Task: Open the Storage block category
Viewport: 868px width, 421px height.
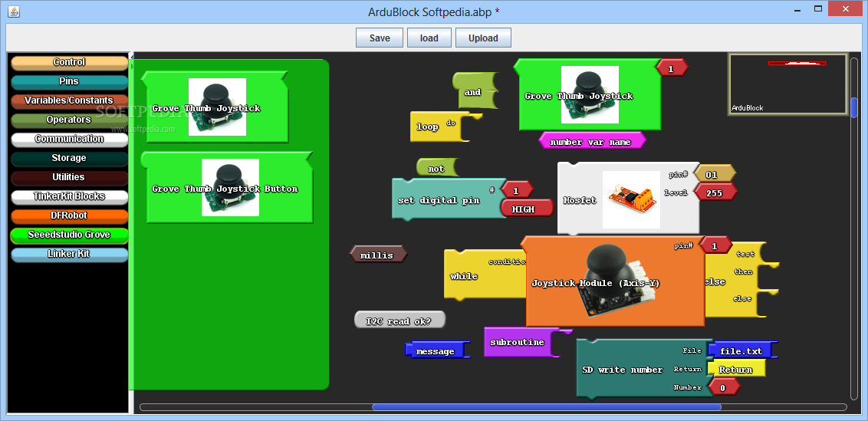Action: coord(69,159)
